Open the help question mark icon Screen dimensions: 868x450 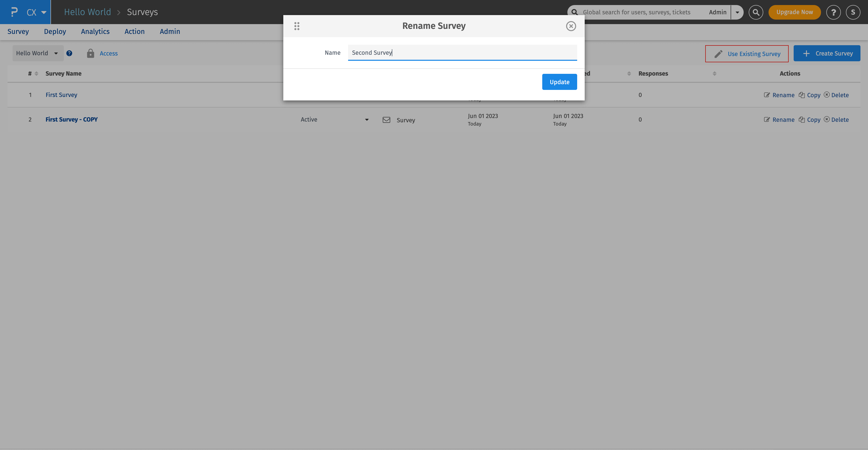click(834, 12)
